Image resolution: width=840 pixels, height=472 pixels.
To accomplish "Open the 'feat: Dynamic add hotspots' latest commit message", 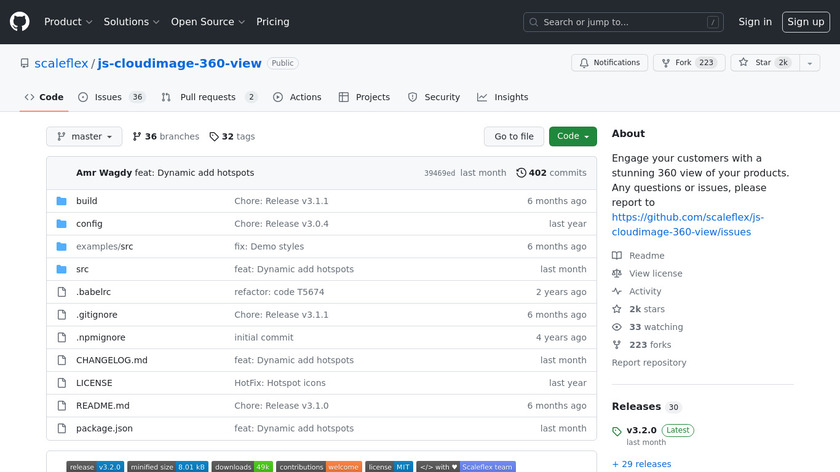I will [x=194, y=173].
